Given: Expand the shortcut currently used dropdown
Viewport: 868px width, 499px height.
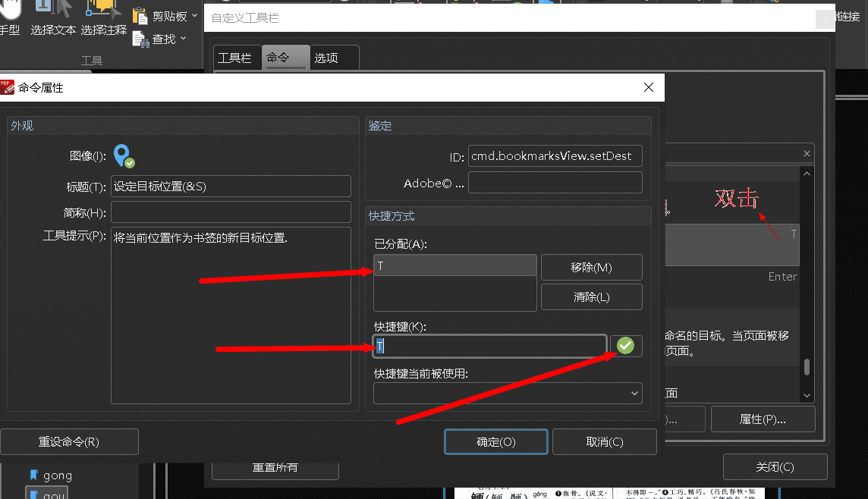Looking at the screenshot, I should (x=634, y=393).
